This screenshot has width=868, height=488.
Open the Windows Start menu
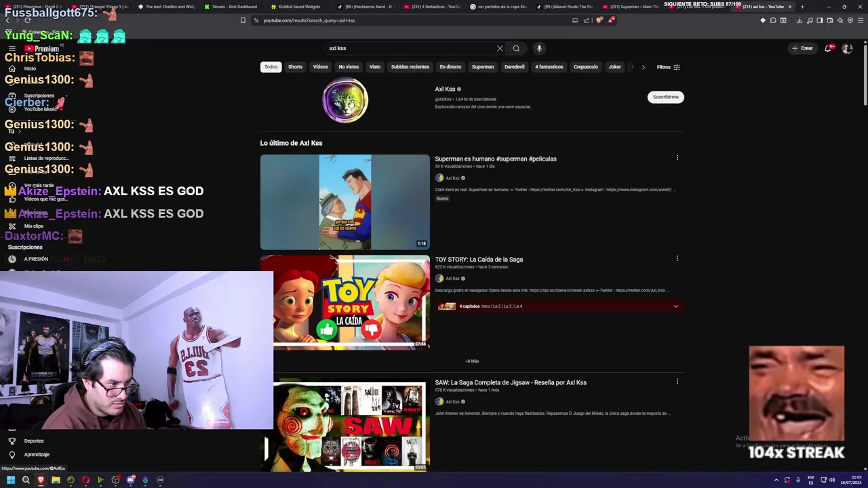coord(11,480)
